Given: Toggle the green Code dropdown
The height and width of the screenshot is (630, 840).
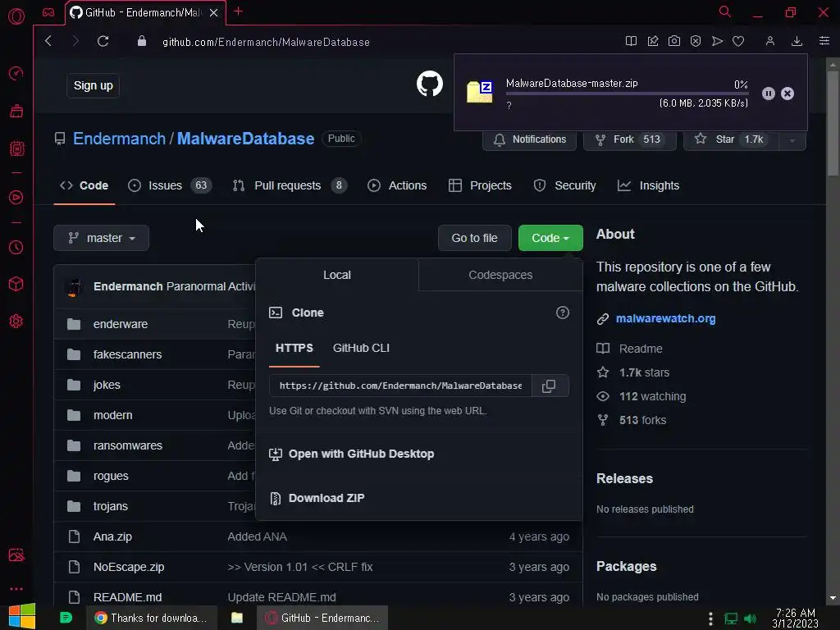Looking at the screenshot, I should point(550,238).
